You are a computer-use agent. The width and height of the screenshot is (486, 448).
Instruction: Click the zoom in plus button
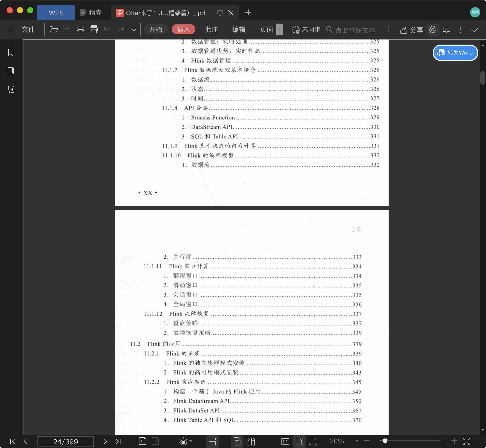[x=454, y=441]
